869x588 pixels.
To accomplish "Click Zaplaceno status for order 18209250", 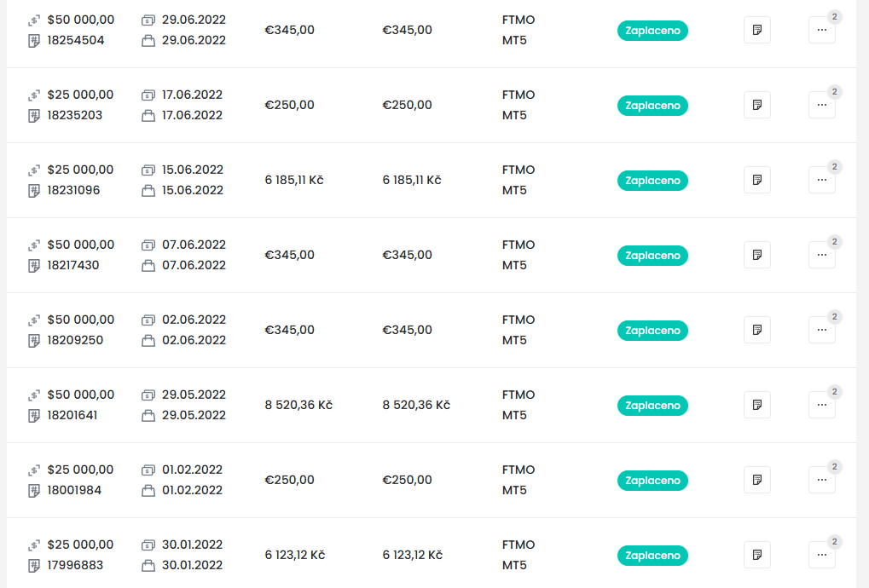I will click(x=652, y=331).
